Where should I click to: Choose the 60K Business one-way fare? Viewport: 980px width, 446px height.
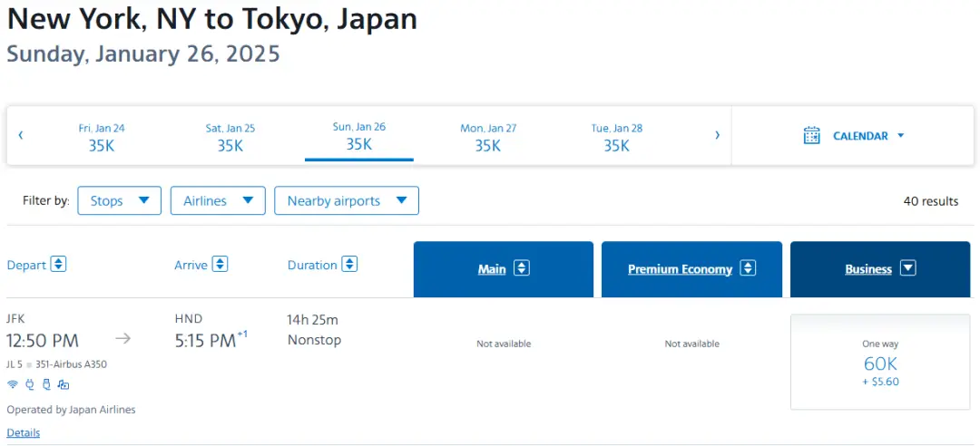[880, 363]
